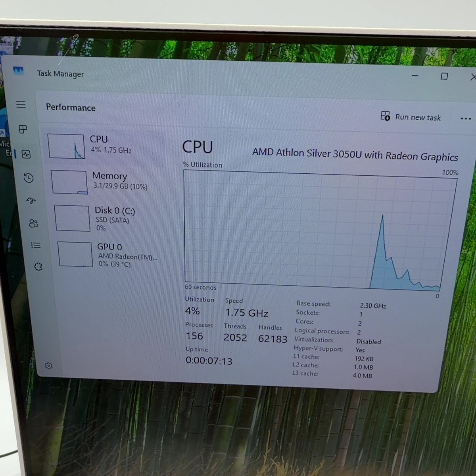
Task: Click the Disk 0 mini graph thumbnail
Action: click(72, 218)
